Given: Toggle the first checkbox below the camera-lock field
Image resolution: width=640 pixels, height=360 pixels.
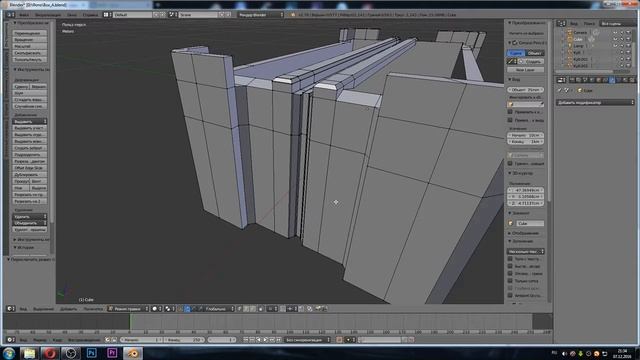Looking at the screenshot, I should tap(510, 112).
